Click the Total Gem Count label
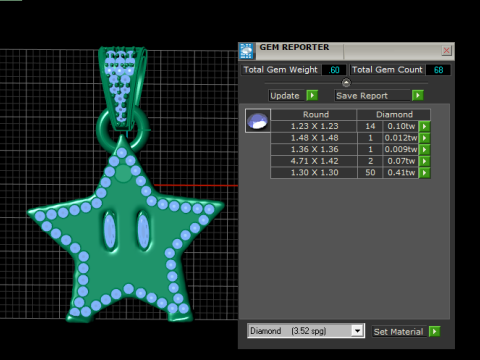 (x=387, y=70)
